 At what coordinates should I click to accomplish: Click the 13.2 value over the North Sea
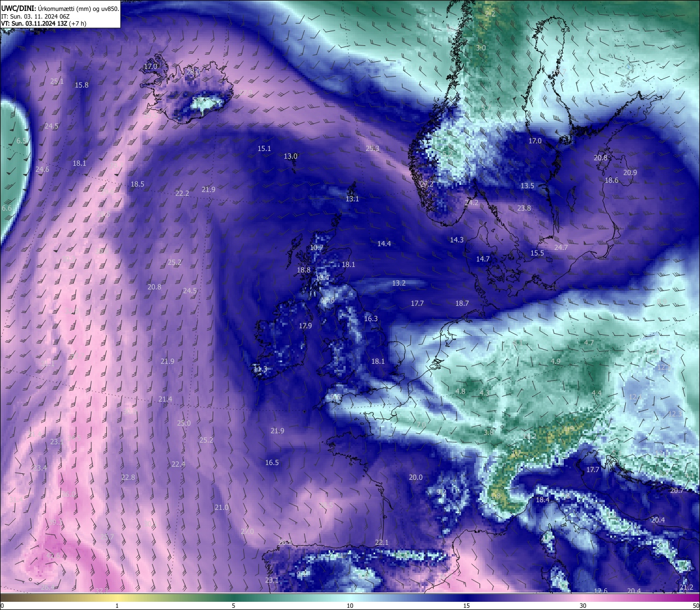(x=399, y=283)
